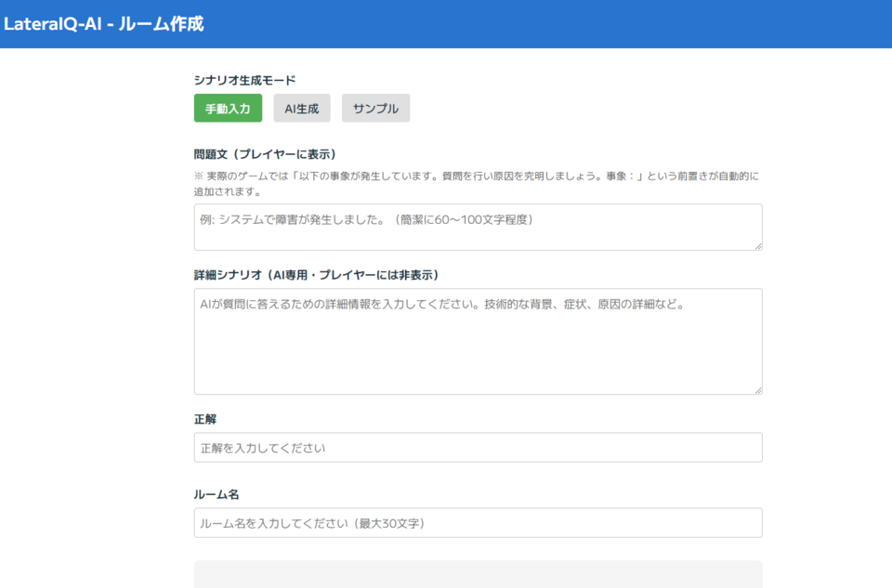Click empty blue header bar on right side

(650, 24)
